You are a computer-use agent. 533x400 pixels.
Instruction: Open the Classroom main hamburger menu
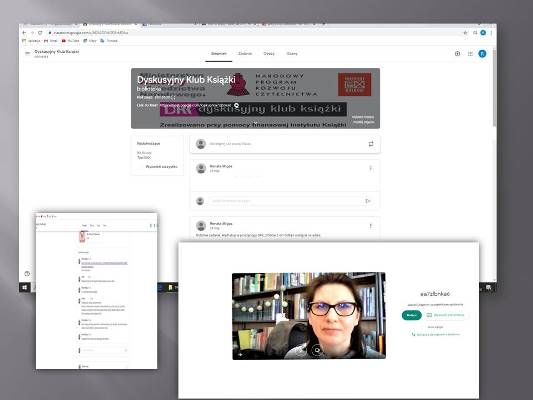28,53
